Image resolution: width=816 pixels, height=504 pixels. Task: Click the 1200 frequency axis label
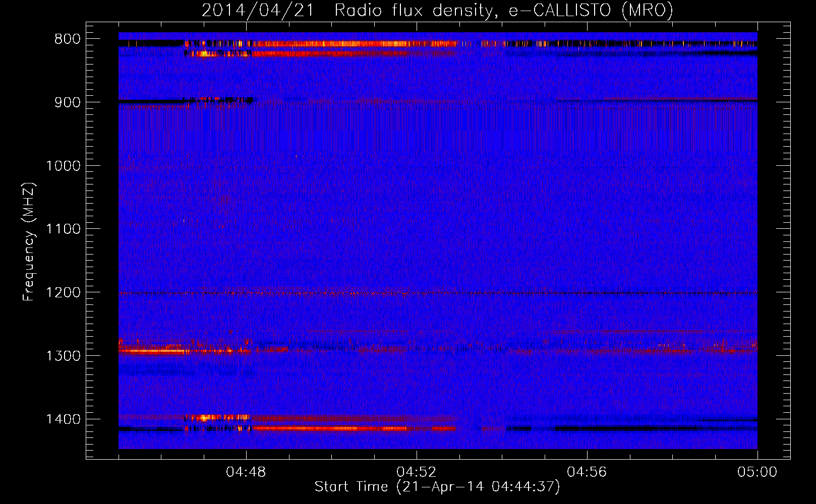tap(63, 293)
